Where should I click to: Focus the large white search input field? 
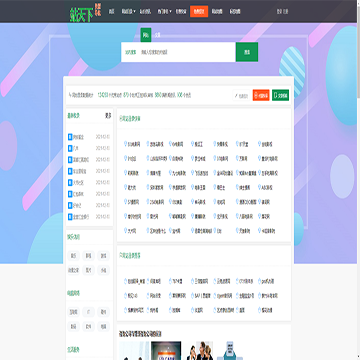(x=178, y=52)
